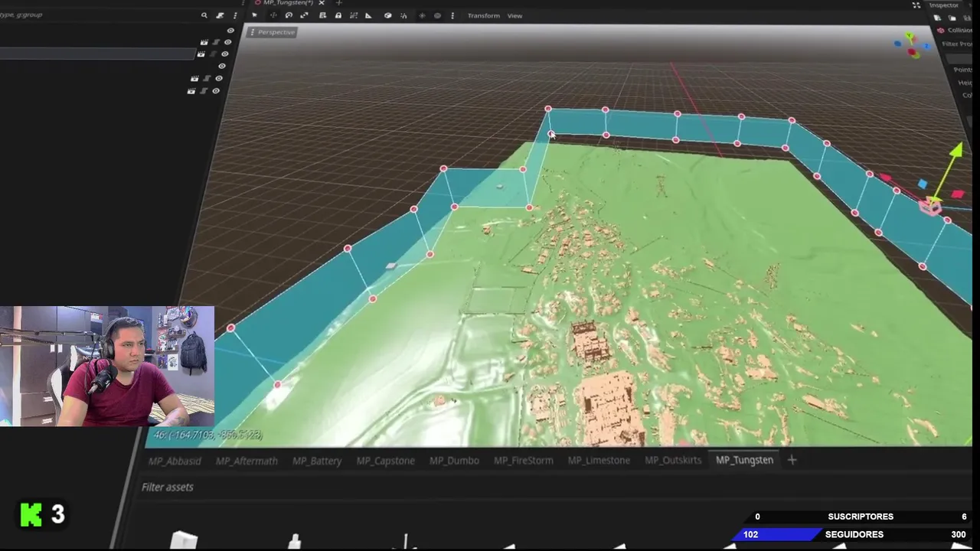The width and height of the screenshot is (980, 551).
Task: Open the Inspector tab
Action: click(x=943, y=5)
